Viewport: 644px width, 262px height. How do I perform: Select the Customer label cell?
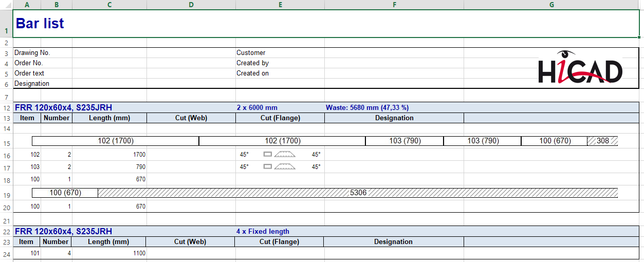coord(251,53)
